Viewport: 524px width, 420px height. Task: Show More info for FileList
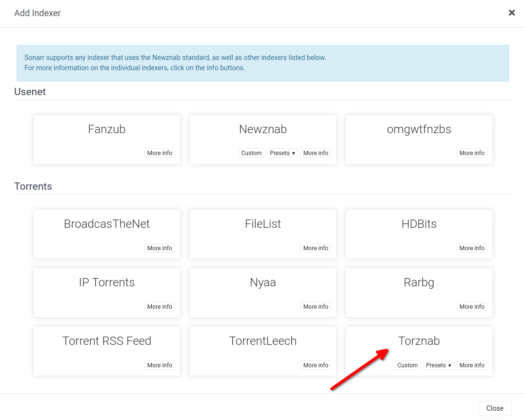pos(316,248)
